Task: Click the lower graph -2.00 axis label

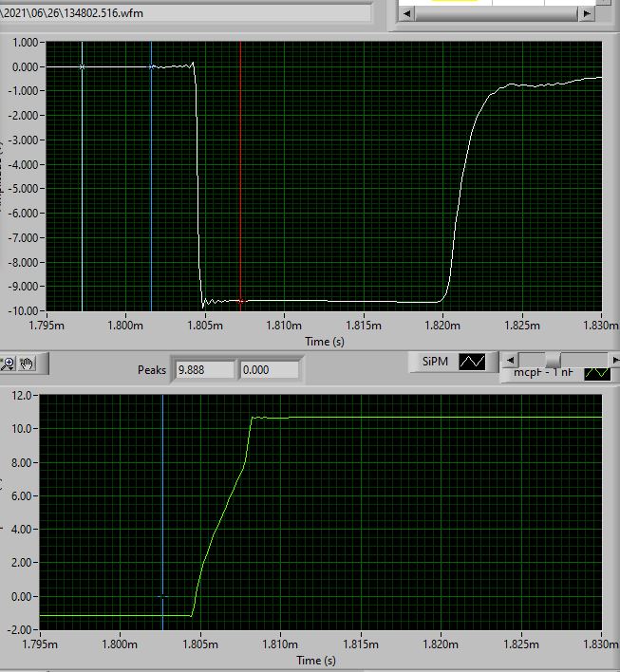Action: [x=22, y=630]
